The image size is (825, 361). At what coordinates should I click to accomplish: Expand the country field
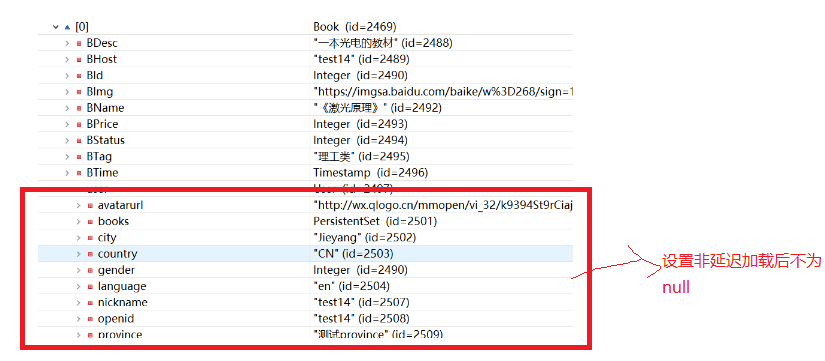[x=78, y=254]
